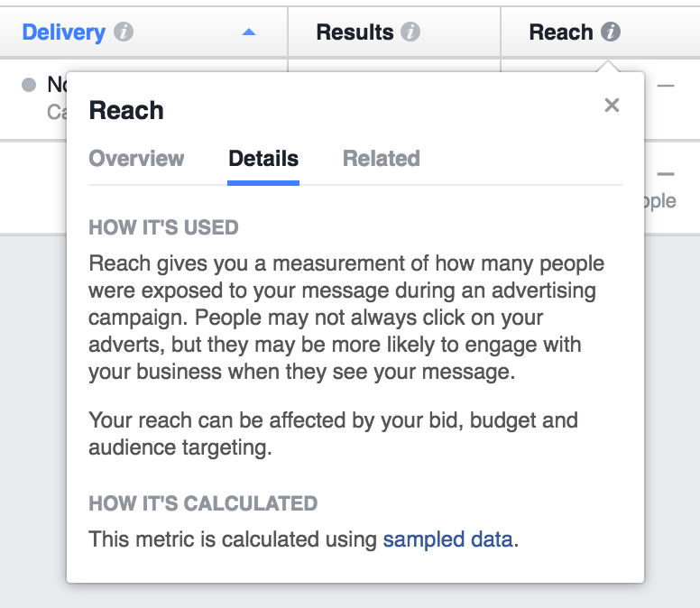Click the Reach measurement description paragraph
The height and width of the screenshot is (608, 700).
pyautogui.click(x=347, y=318)
